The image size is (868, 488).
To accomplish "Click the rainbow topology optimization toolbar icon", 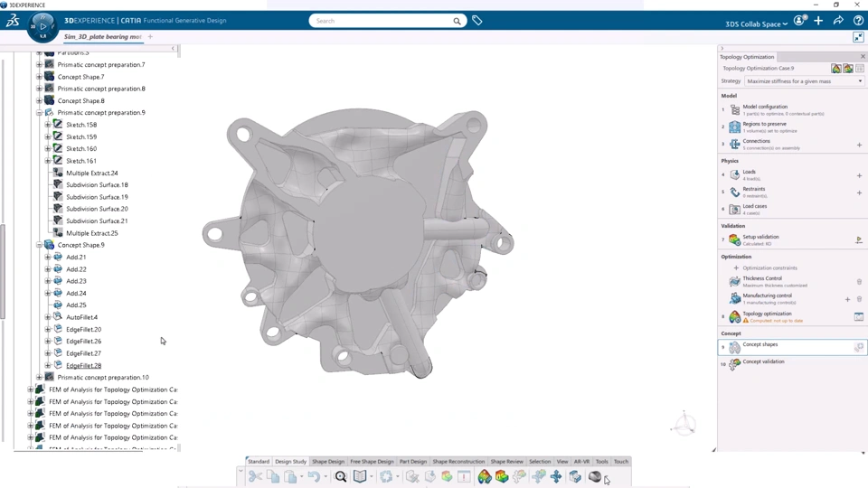I will click(x=485, y=476).
